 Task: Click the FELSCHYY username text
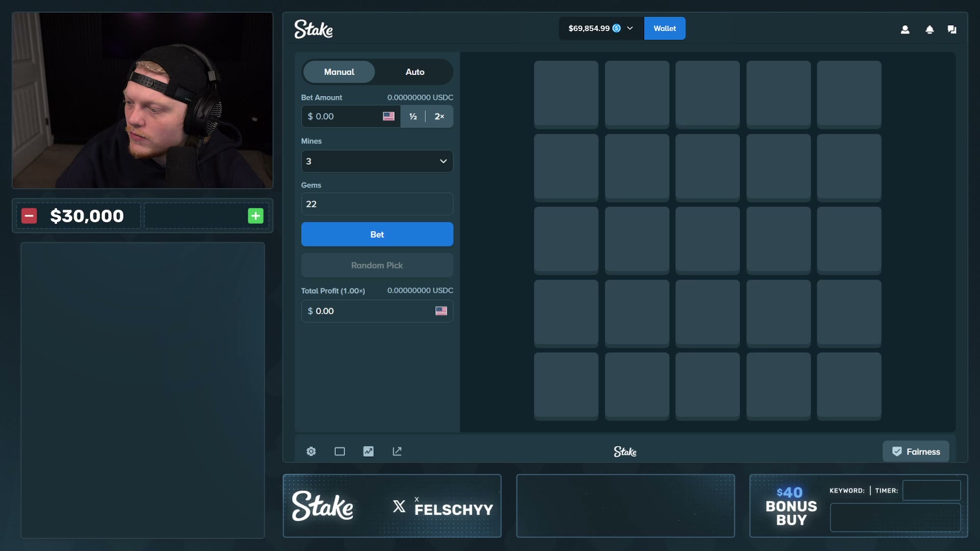(x=454, y=510)
